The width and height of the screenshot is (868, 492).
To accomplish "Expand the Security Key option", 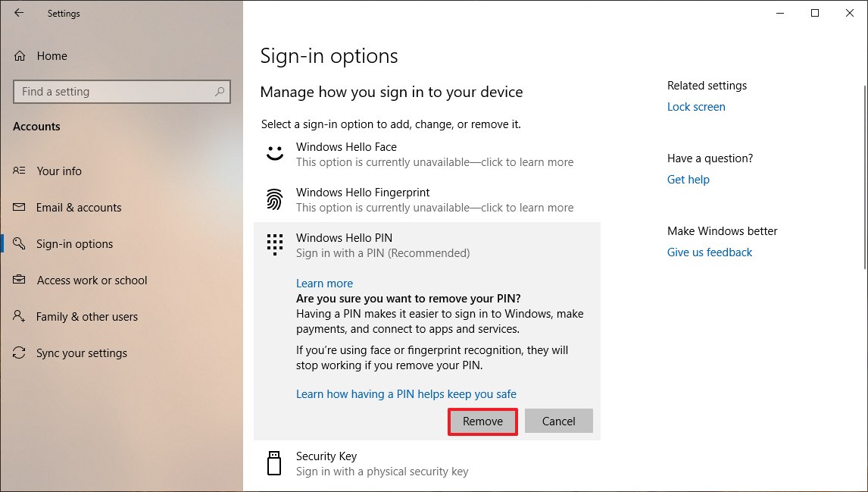I will (x=426, y=463).
